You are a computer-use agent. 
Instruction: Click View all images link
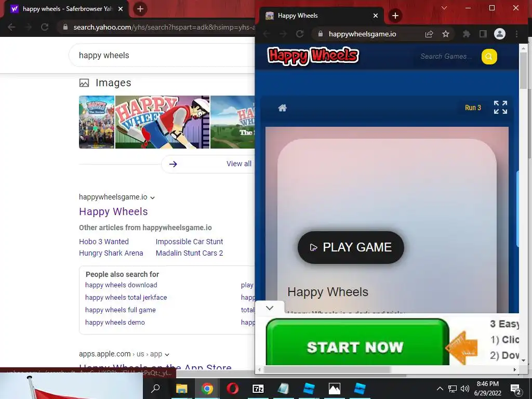tap(239, 164)
